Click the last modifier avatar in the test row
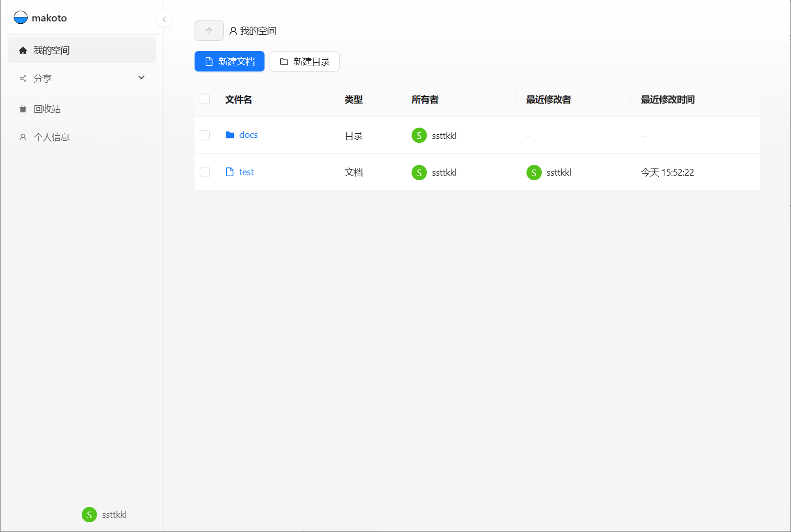The image size is (791, 532). (x=534, y=173)
